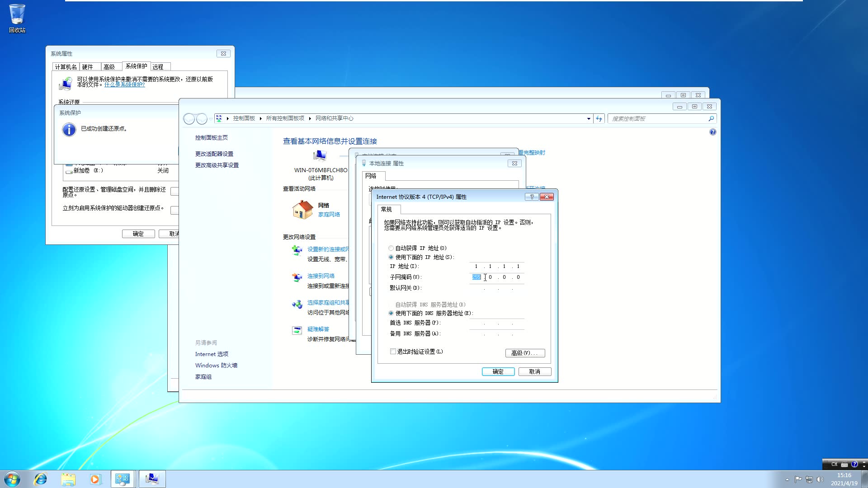Click the IP 地址 input field
Viewport: 868px width, 488px height.
497,267
